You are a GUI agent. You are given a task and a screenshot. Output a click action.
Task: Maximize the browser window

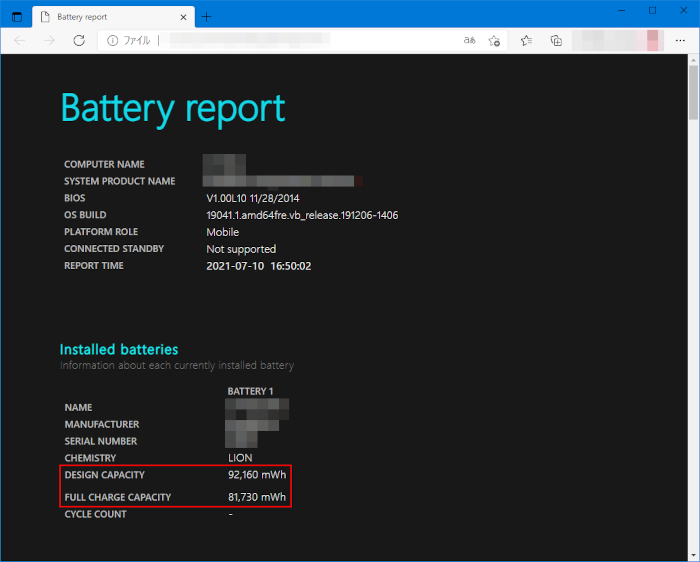pos(652,10)
